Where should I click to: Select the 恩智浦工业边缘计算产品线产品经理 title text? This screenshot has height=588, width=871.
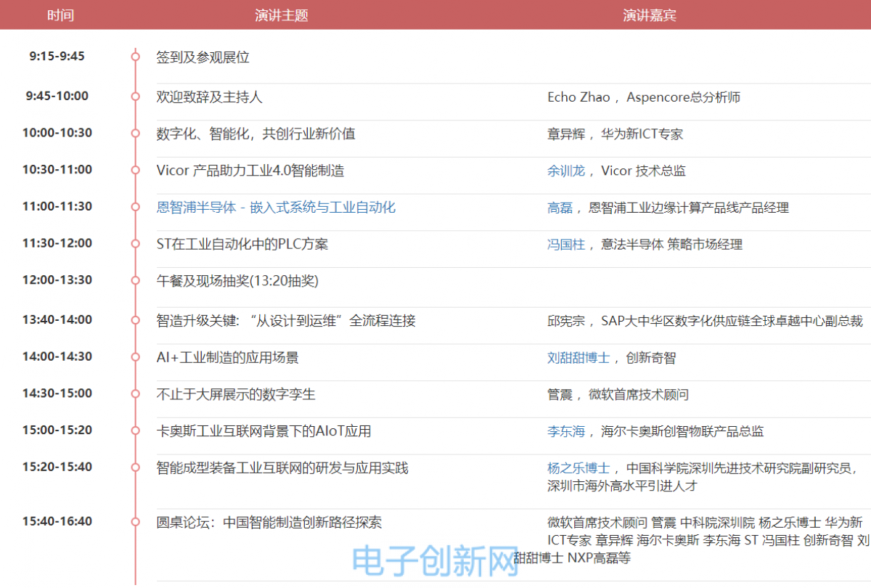click(689, 208)
